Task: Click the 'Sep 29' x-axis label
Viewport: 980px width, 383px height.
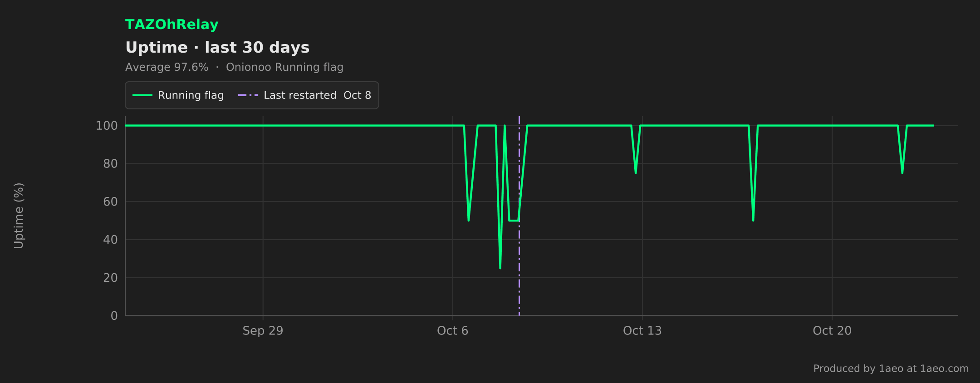Action: pos(263,331)
